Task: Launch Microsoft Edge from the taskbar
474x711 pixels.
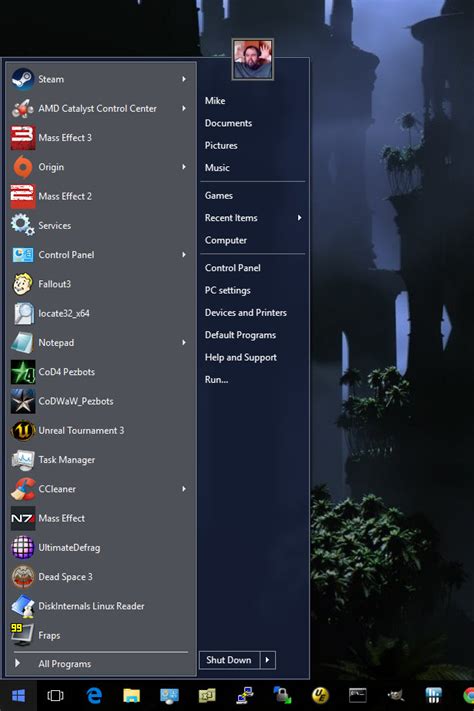Action: click(x=94, y=695)
